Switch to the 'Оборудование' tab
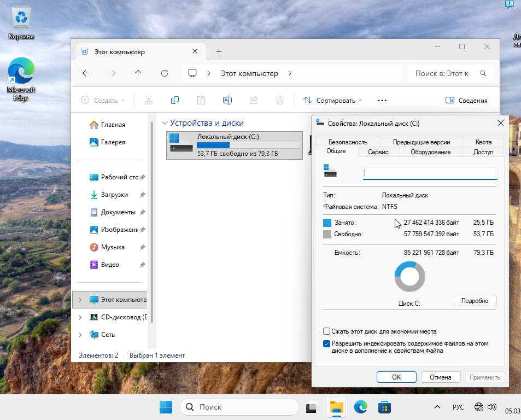 pyautogui.click(x=430, y=152)
